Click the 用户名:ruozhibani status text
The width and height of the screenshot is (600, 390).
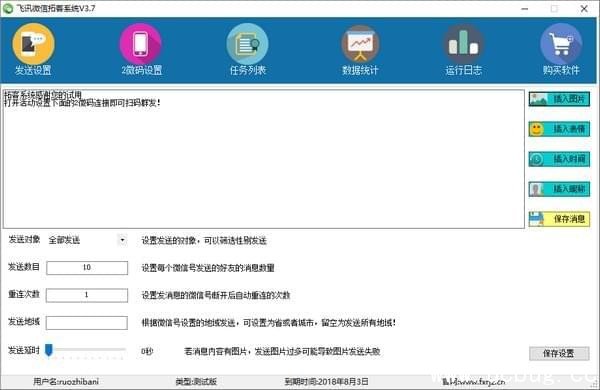[66, 381]
